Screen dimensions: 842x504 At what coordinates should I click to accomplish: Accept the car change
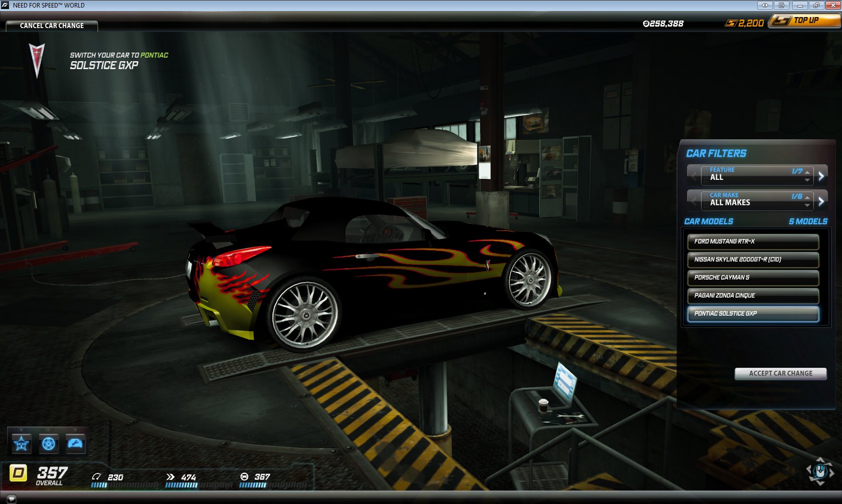pyautogui.click(x=780, y=373)
